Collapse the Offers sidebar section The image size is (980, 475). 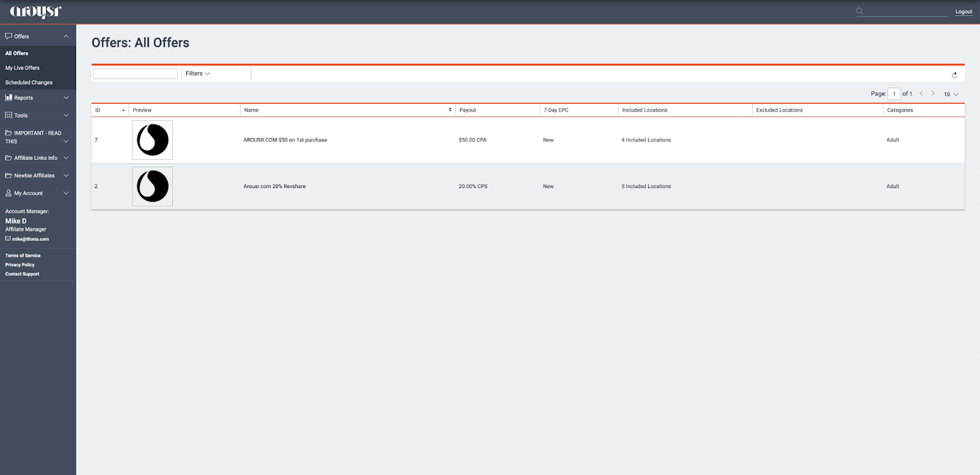66,37
